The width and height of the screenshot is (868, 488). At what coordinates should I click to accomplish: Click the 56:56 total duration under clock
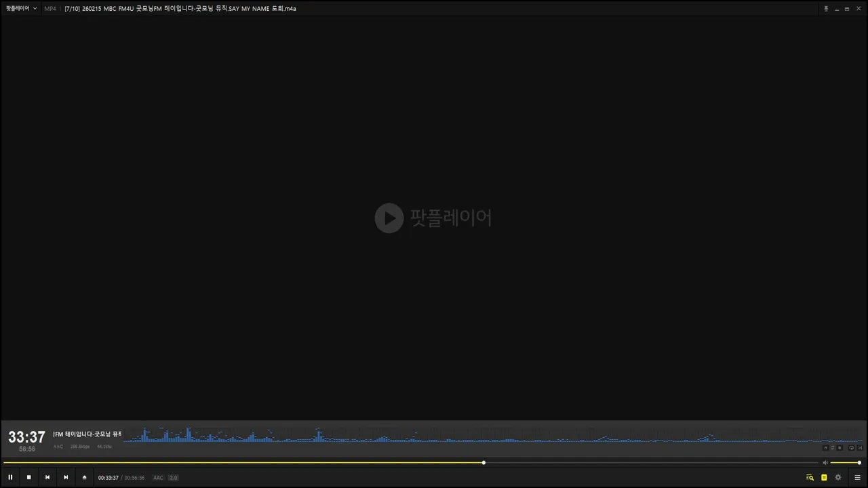coord(27,449)
